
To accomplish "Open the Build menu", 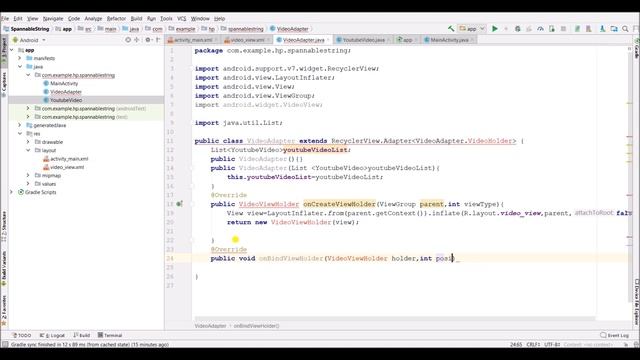I will pos(136,18).
